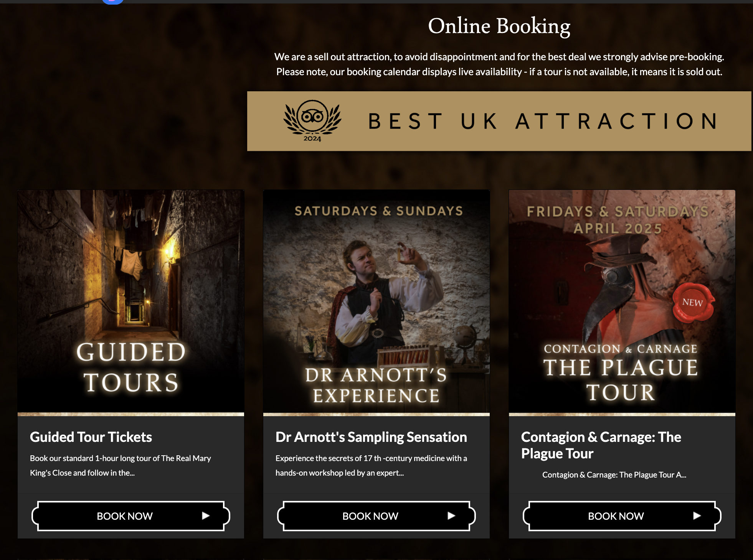Click the truncated Plague Tour description text
The width and height of the screenshot is (753, 560).
coord(614,475)
